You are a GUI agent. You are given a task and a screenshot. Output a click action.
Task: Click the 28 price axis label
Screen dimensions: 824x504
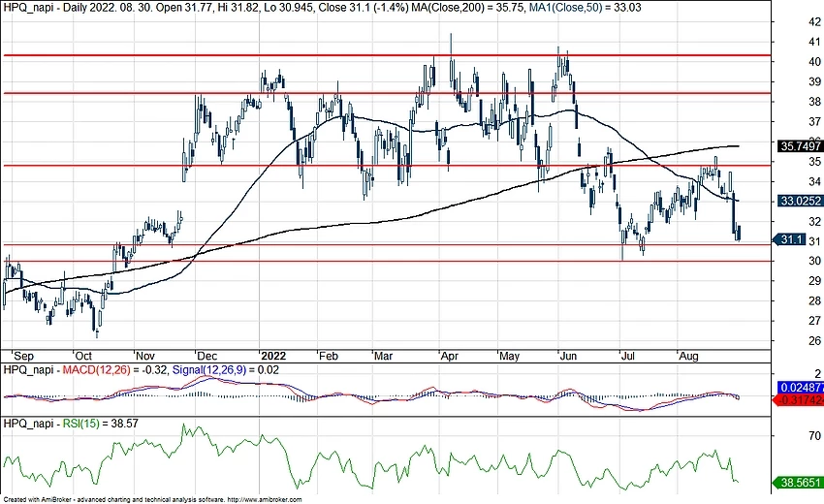point(814,300)
